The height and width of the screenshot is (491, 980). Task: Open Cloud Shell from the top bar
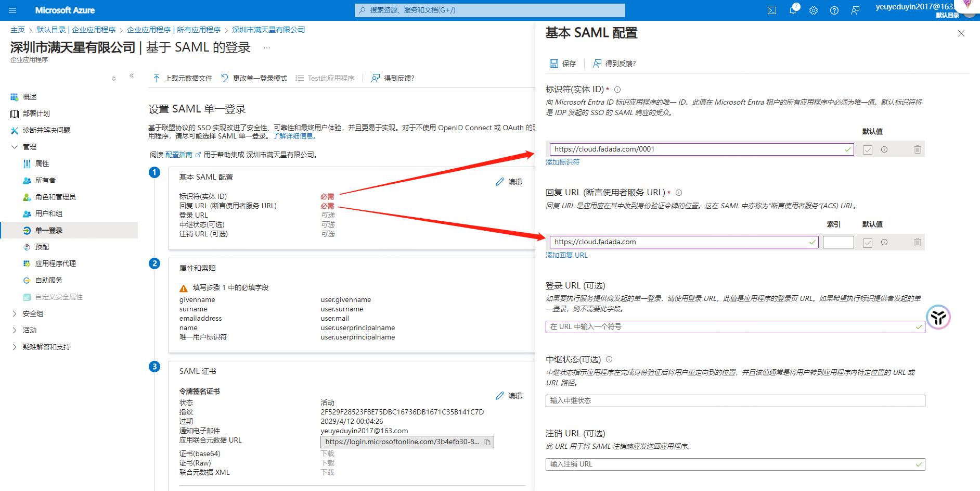[772, 10]
